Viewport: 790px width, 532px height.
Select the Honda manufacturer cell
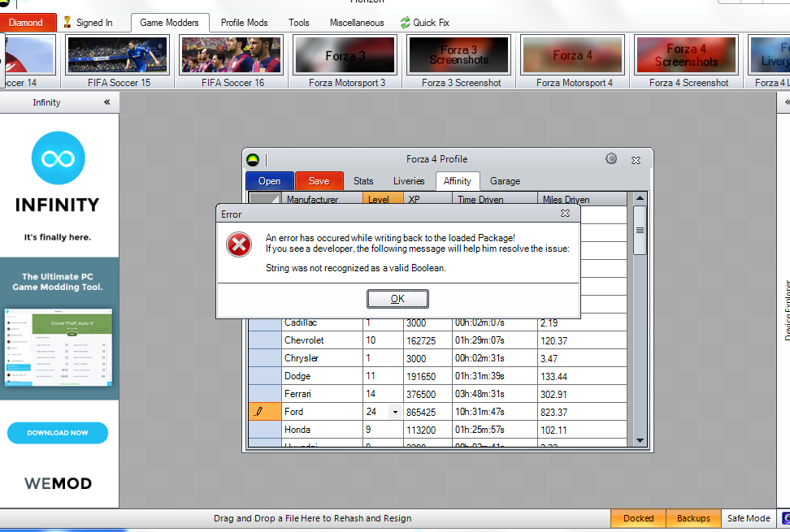322,430
